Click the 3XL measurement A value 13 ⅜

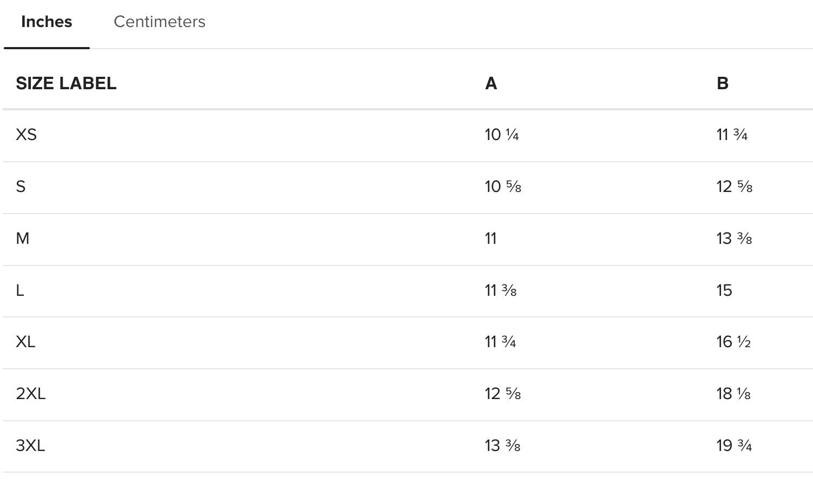point(502,446)
